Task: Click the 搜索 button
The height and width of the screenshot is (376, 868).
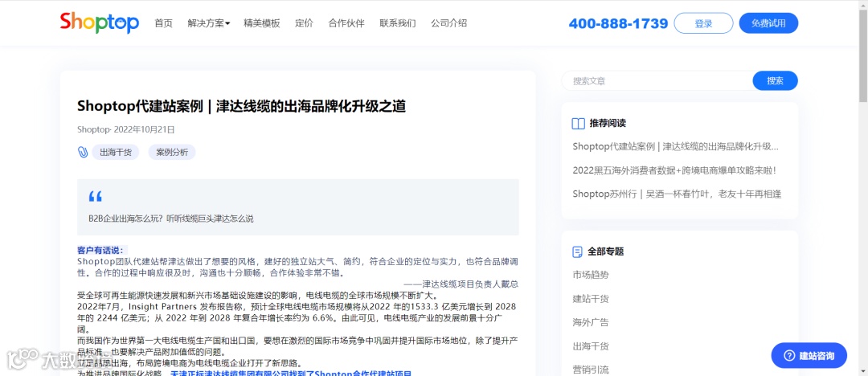Action: (x=775, y=81)
